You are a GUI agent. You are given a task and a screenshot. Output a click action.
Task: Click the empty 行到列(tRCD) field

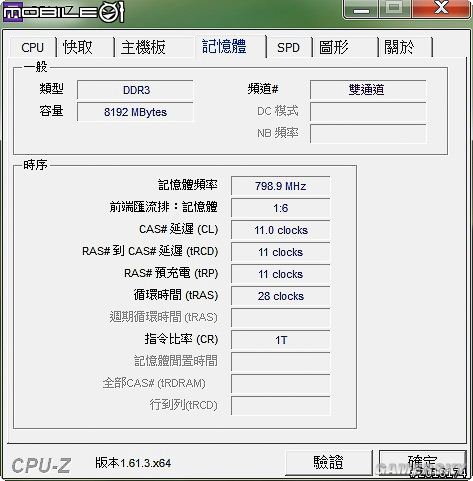pyautogui.click(x=281, y=406)
